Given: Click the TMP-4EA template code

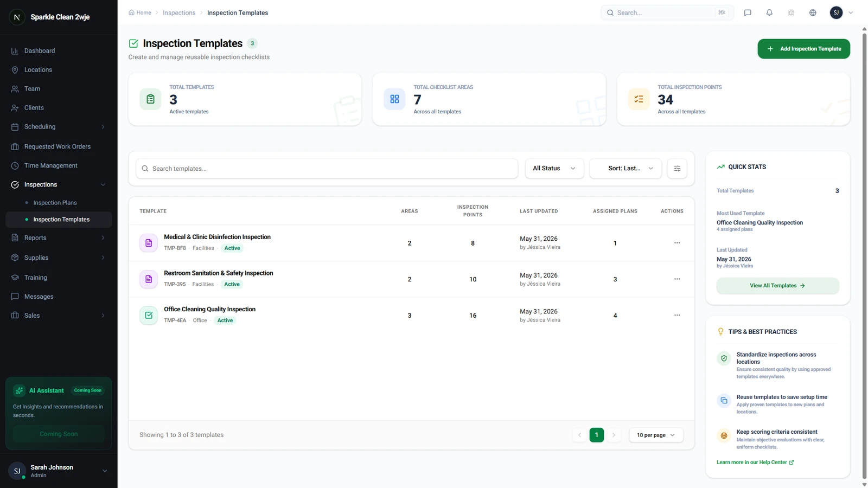Looking at the screenshot, I should 175,320.
